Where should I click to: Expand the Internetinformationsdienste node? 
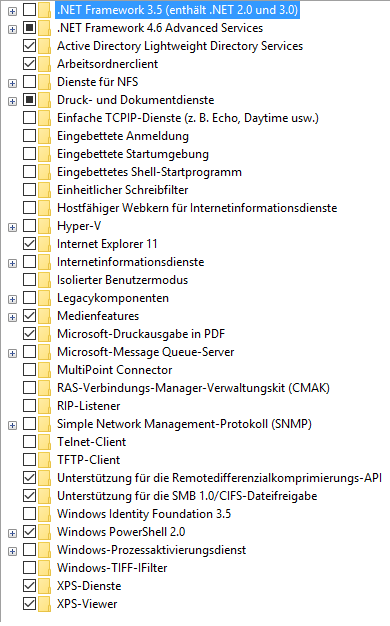[x=12, y=263]
